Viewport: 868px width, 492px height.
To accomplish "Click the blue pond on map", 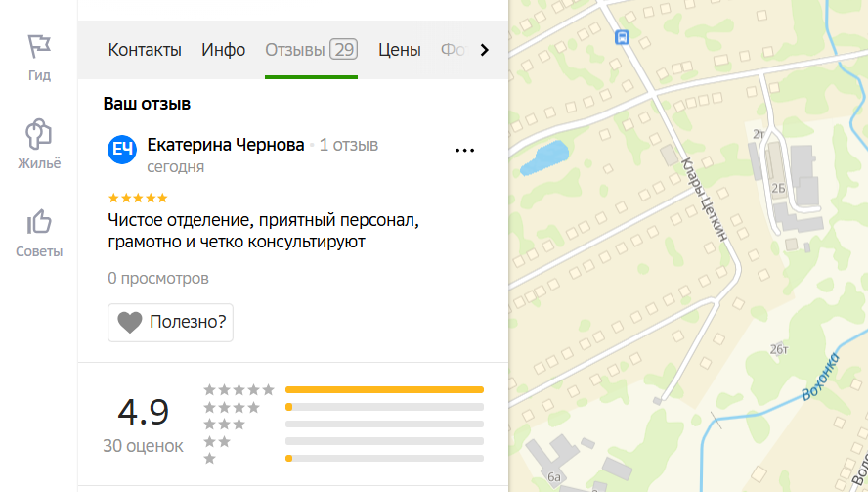I will (544, 157).
